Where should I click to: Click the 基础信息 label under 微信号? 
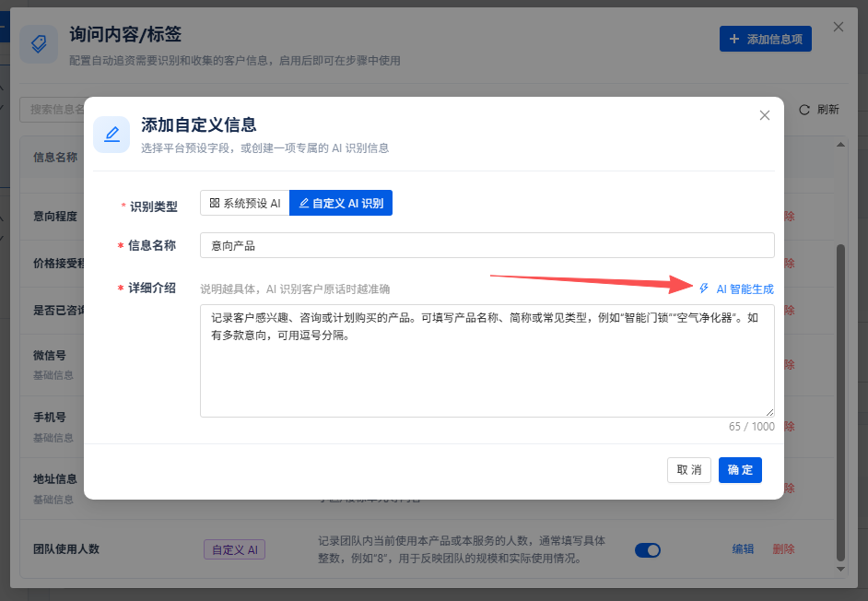click(53, 375)
